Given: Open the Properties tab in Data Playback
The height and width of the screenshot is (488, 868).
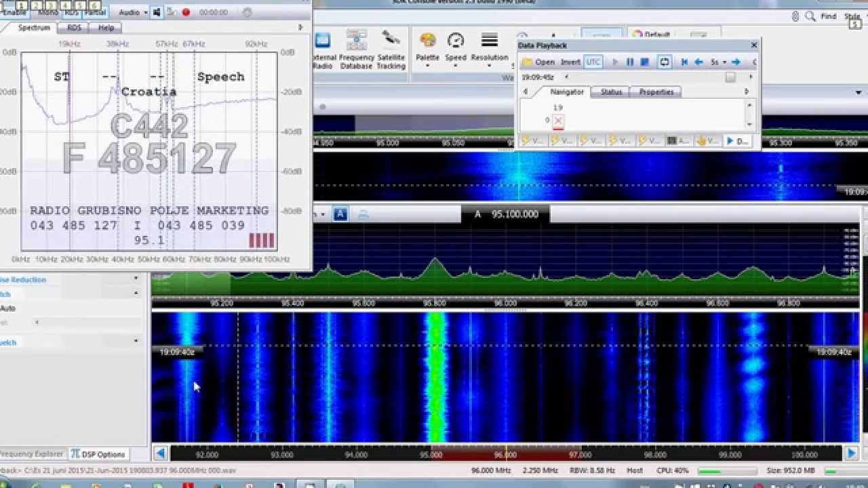Looking at the screenshot, I should (x=656, y=91).
